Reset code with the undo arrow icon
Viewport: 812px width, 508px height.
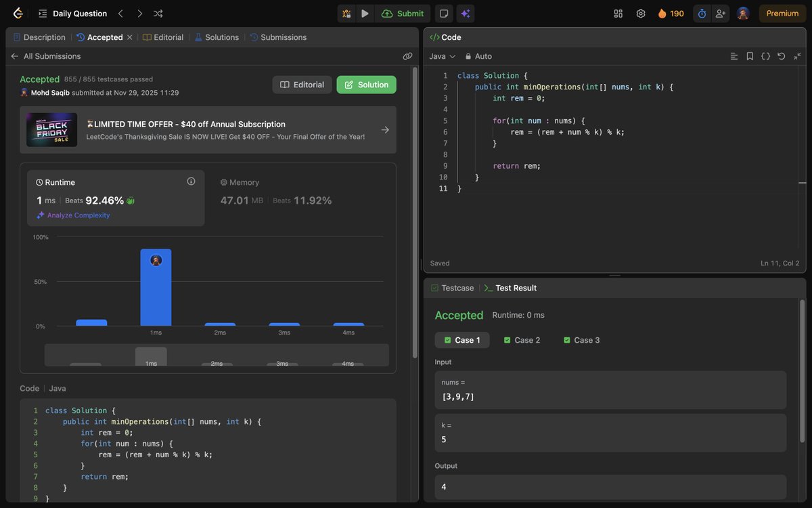pyautogui.click(x=781, y=56)
